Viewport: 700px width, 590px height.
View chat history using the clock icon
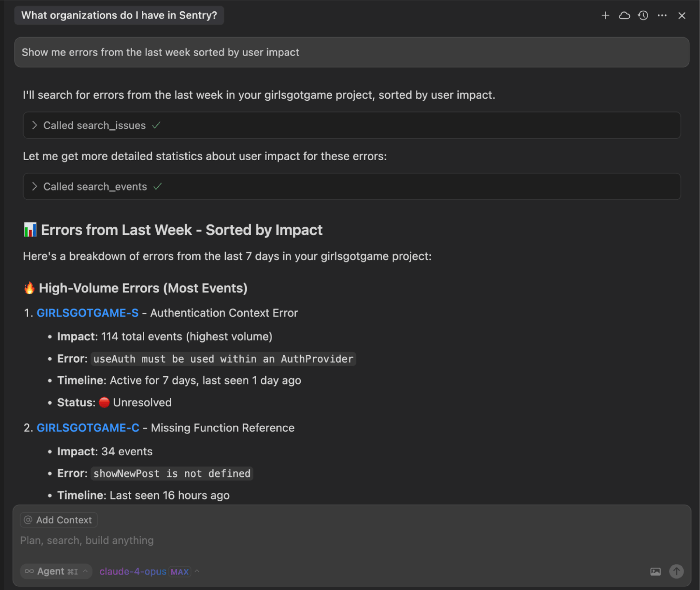click(643, 15)
